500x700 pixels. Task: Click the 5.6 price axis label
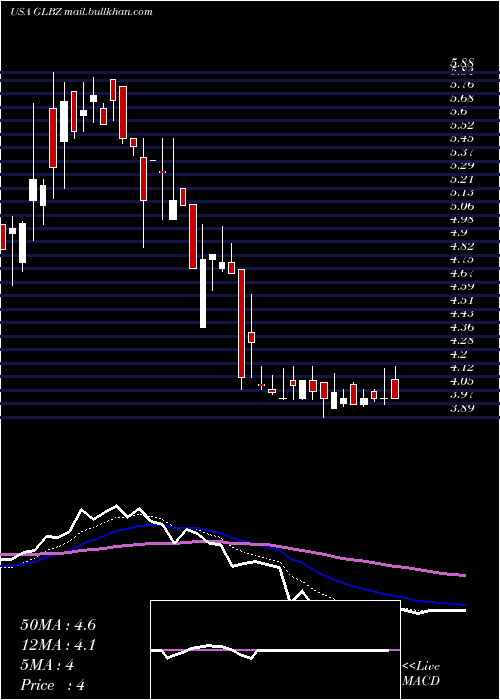point(459,111)
